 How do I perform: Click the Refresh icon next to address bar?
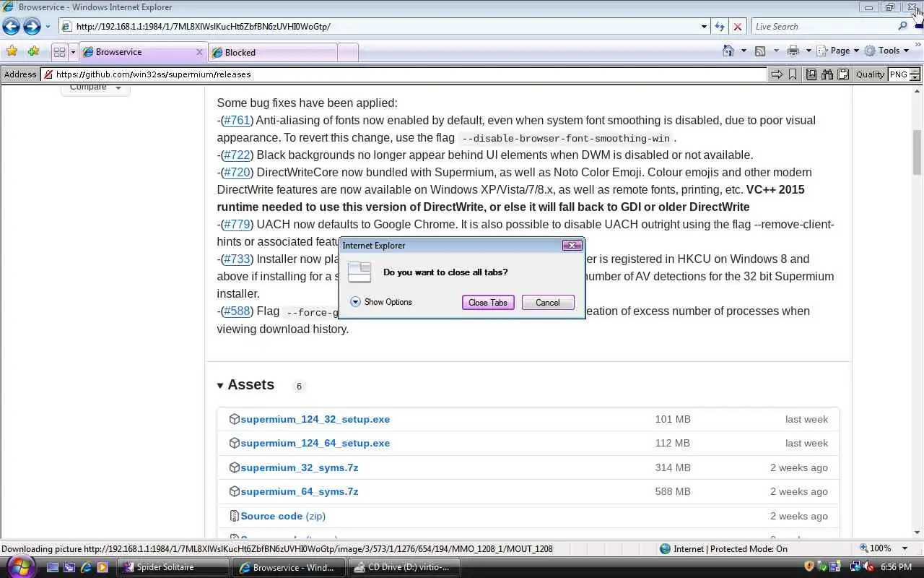pos(719,27)
